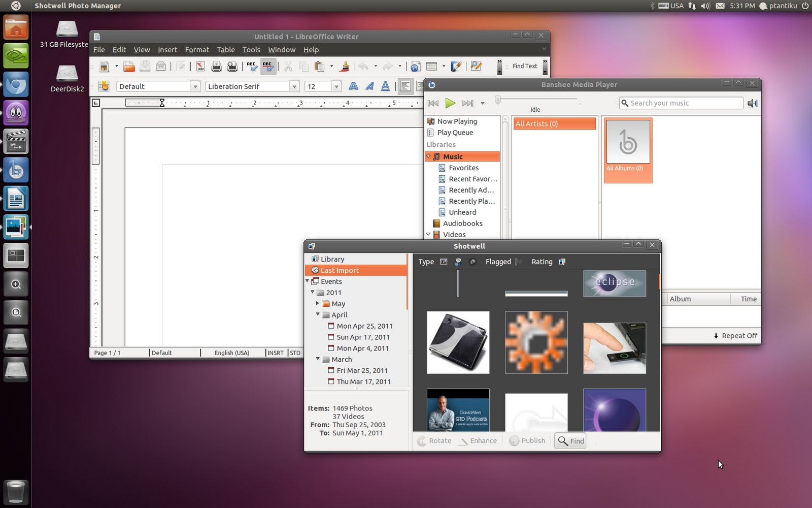Click the Rotate button in Shotwell

tap(434, 441)
